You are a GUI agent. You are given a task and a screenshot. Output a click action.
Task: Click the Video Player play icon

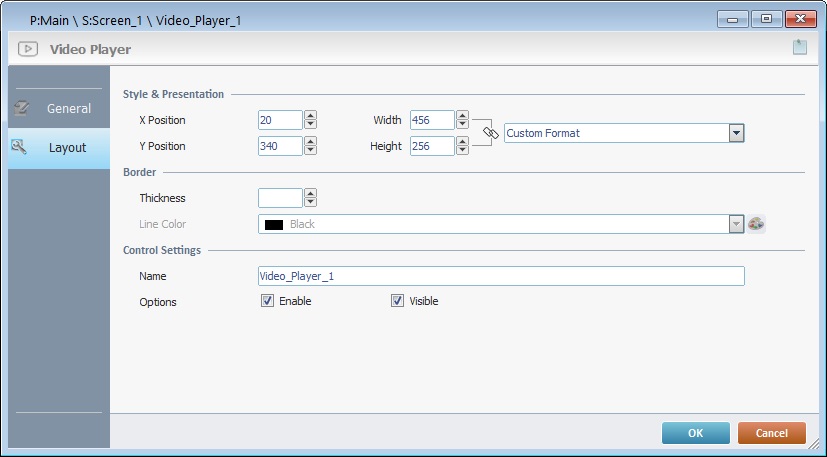pyautogui.click(x=28, y=49)
